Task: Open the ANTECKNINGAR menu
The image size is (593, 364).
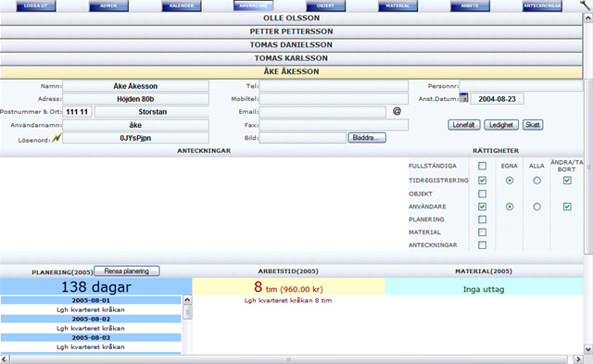Action: coord(542,6)
